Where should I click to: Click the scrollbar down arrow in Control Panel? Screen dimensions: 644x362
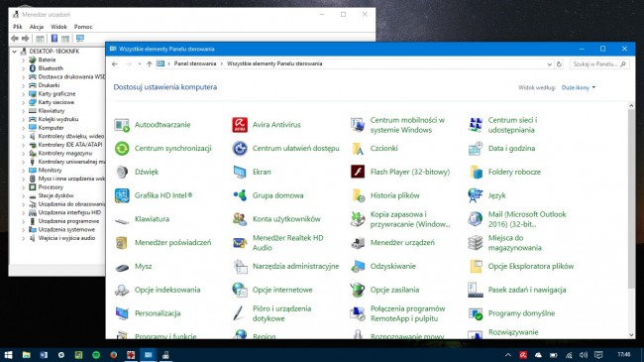(x=631, y=335)
